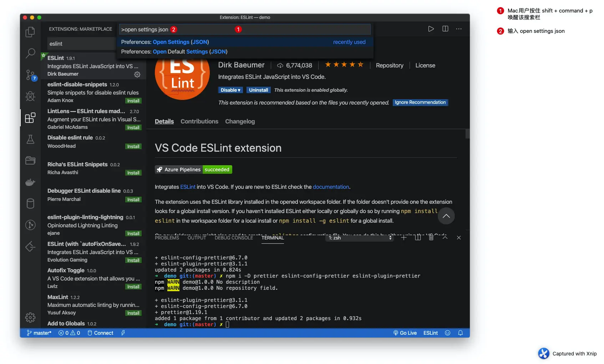Open the 1: zsh terminal selector
The height and width of the screenshot is (364, 604).
coord(359,238)
